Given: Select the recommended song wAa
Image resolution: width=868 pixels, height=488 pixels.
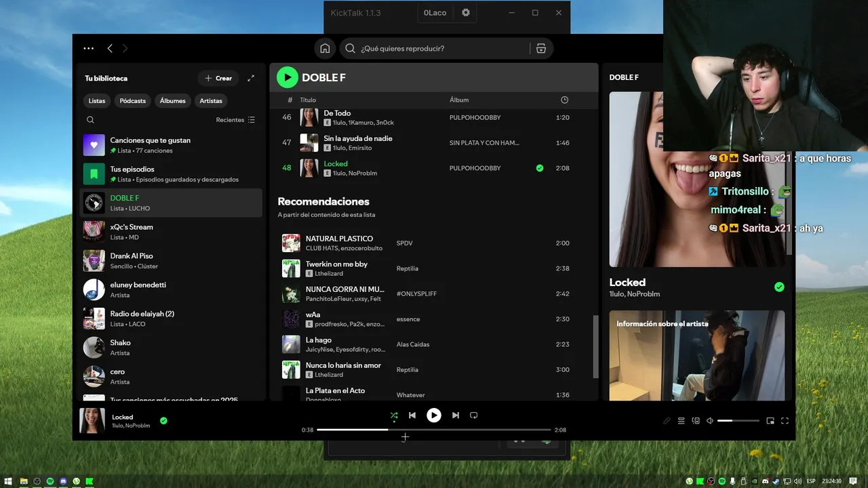Looking at the screenshot, I should point(433,319).
